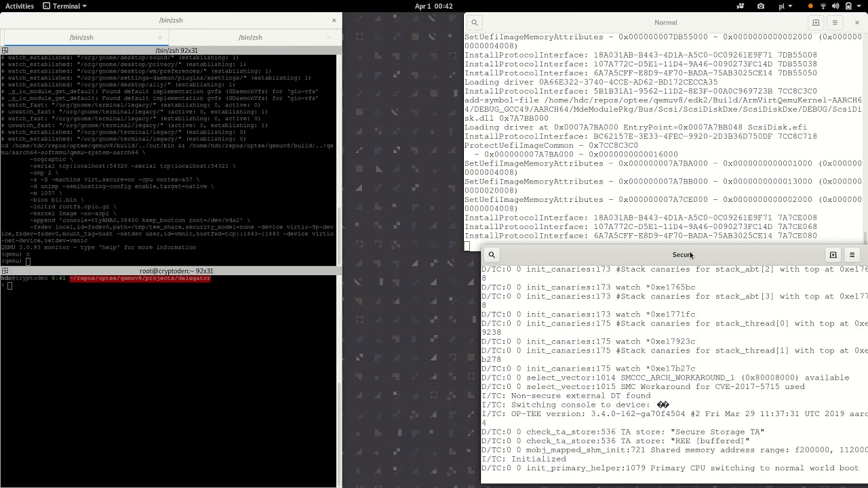Click the 'TA store: "Secure Storage TA"' line

[623, 432]
